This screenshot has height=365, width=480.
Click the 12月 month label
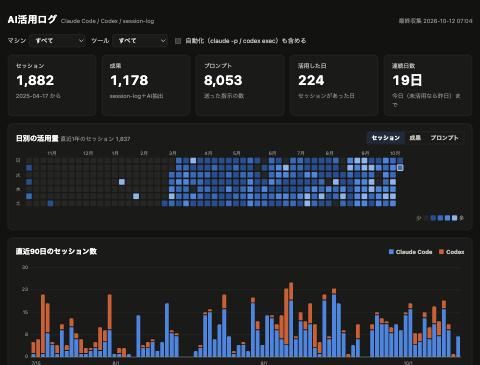click(x=88, y=153)
